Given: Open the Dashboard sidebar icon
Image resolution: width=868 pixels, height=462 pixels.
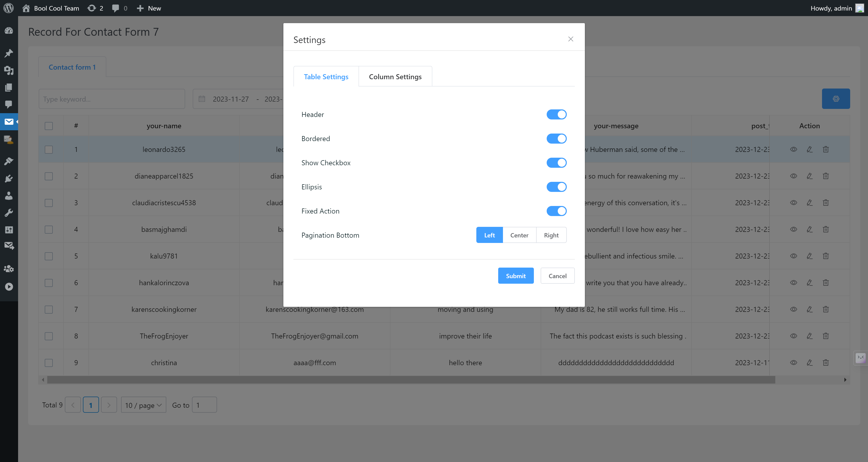Looking at the screenshot, I should click(x=9, y=31).
